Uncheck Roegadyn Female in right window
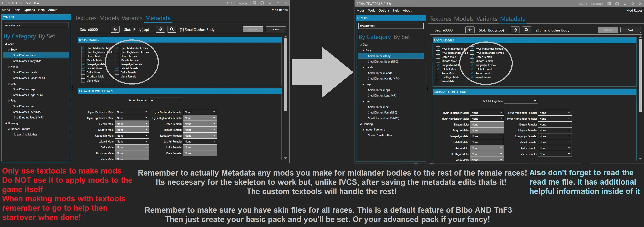This screenshot has width=644, height=227. [x=472, y=65]
